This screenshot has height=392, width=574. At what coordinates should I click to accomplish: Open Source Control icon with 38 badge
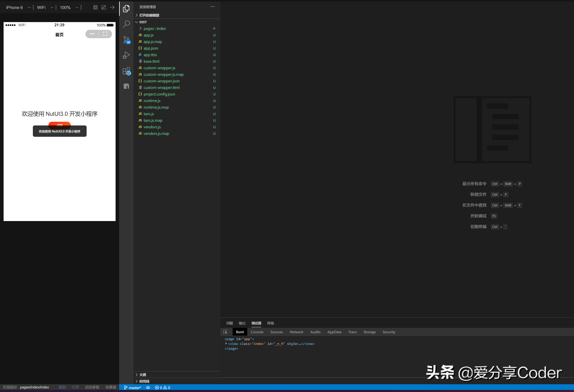pyautogui.click(x=127, y=40)
